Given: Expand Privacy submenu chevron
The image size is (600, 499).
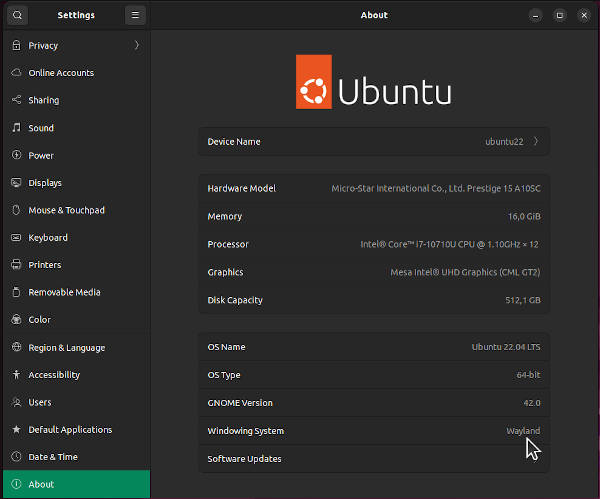Looking at the screenshot, I should point(137,45).
